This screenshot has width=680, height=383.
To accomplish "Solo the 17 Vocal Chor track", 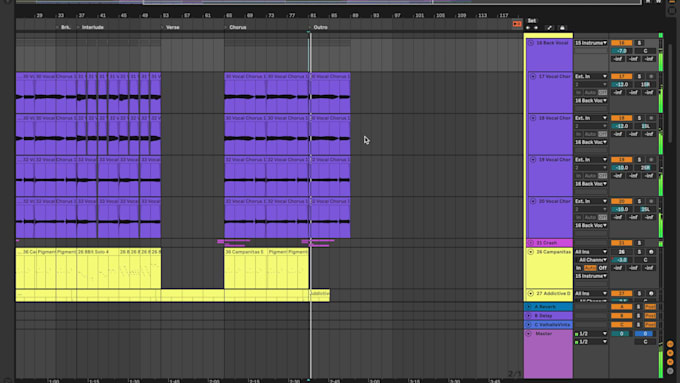I will [x=639, y=76].
